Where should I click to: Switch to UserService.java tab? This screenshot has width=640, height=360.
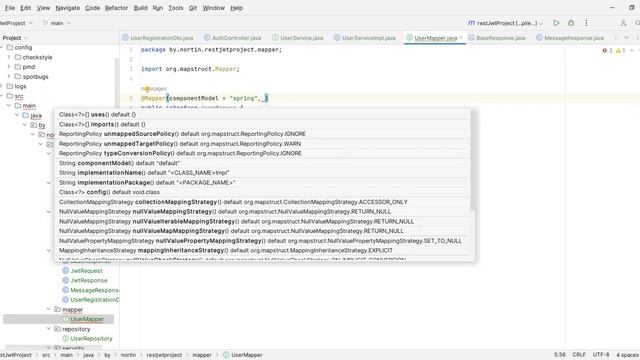click(298, 38)
